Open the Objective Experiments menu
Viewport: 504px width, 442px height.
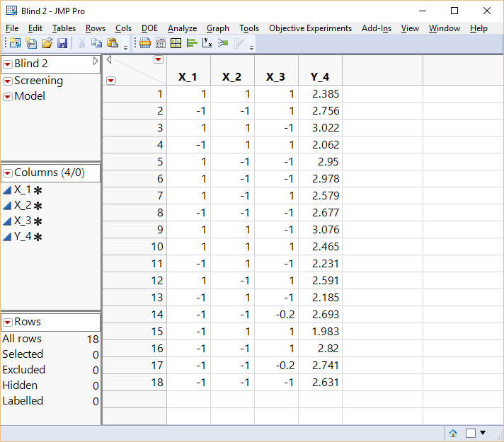coord(310,28)
